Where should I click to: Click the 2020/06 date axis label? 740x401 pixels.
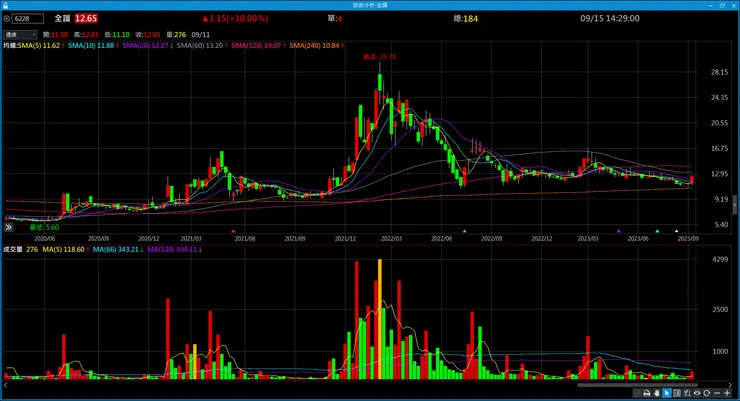point(44,239)
